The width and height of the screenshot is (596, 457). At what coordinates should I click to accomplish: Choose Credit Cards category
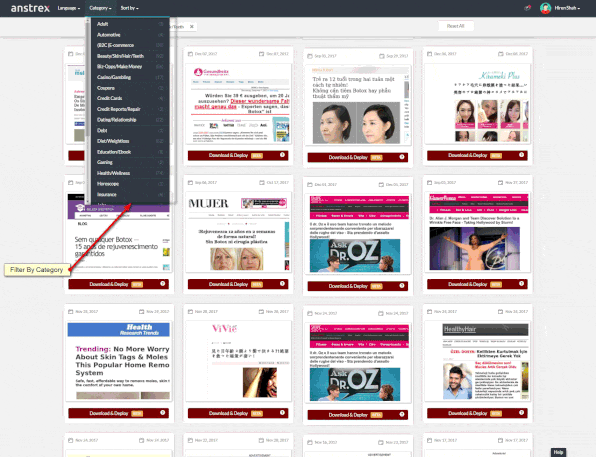coord(129,98)
